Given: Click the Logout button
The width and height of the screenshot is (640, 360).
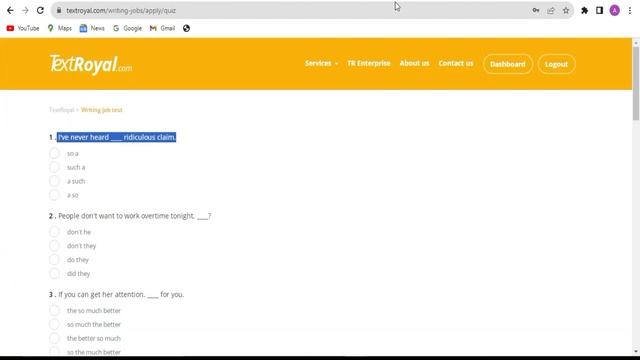Looking at the screenshot, I should pyautogui.click(x=556, y=64).
